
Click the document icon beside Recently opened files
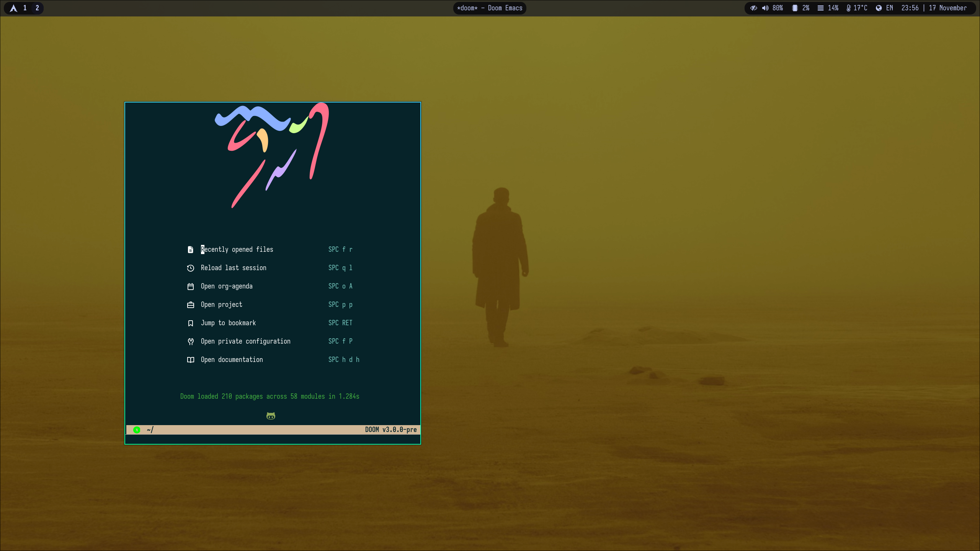(x=190, y=249)
